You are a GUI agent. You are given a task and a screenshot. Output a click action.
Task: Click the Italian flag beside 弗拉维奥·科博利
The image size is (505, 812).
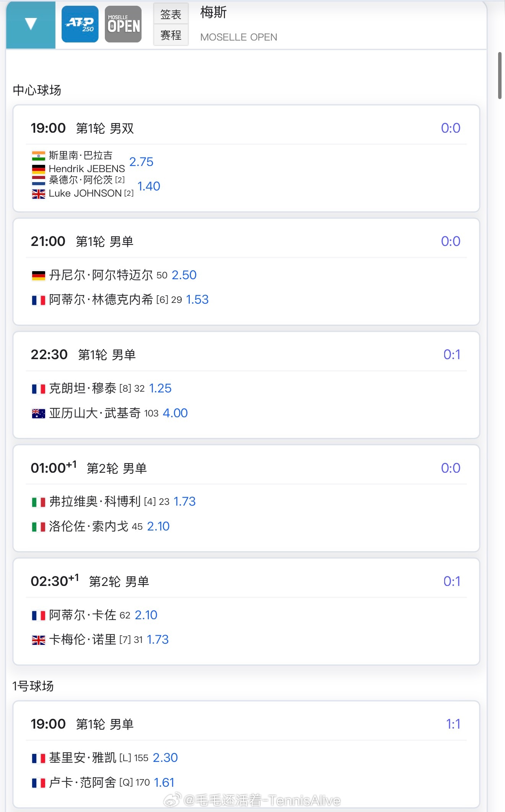tap(38, 502)
